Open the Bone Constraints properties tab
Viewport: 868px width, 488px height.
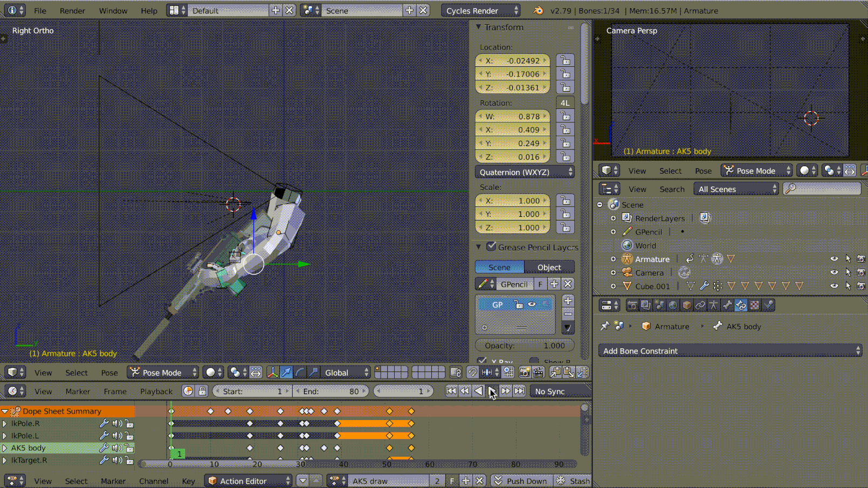point(741,306)
